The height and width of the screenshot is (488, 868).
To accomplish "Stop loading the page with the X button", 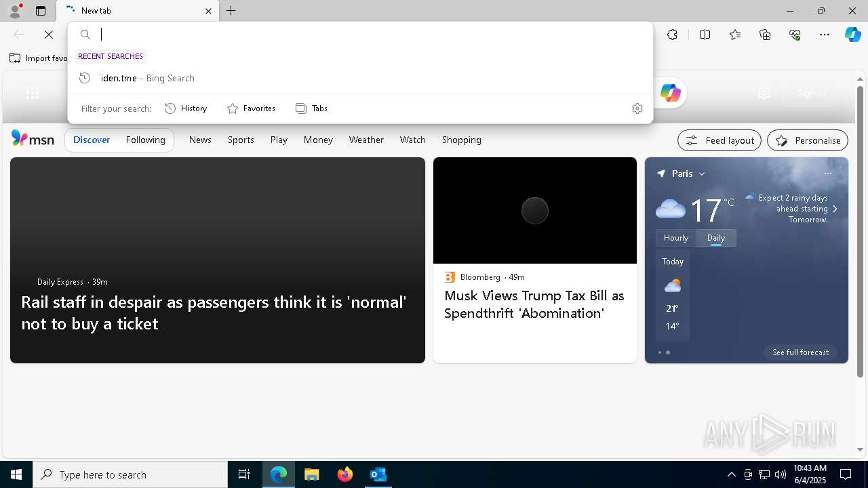I will tap(49, 35).
